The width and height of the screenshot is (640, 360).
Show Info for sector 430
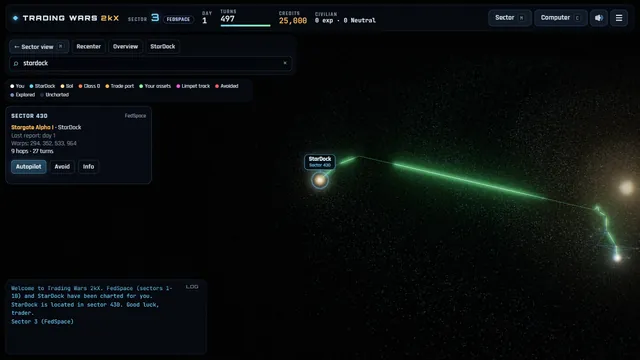88,167
